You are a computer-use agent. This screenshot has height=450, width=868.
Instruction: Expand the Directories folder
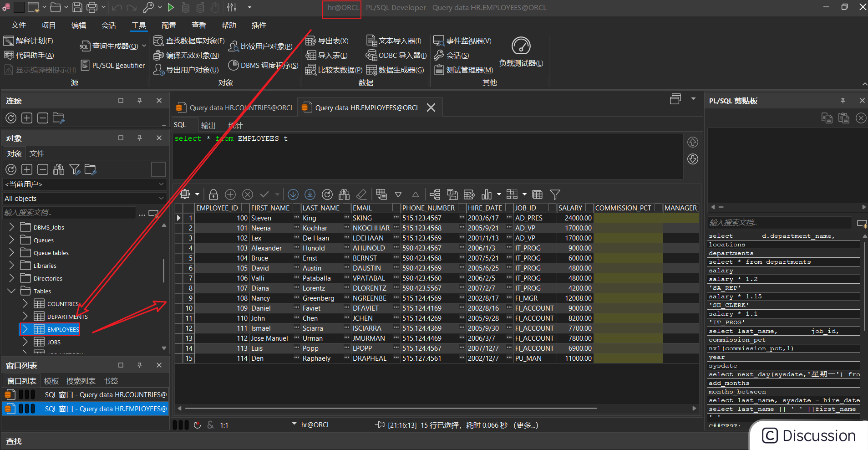point(11,278)
